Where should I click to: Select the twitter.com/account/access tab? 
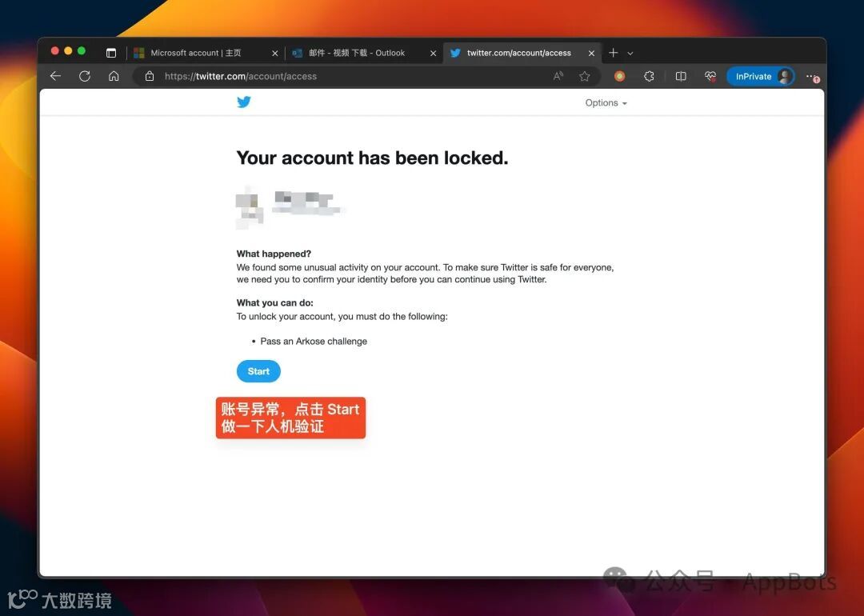520,53
